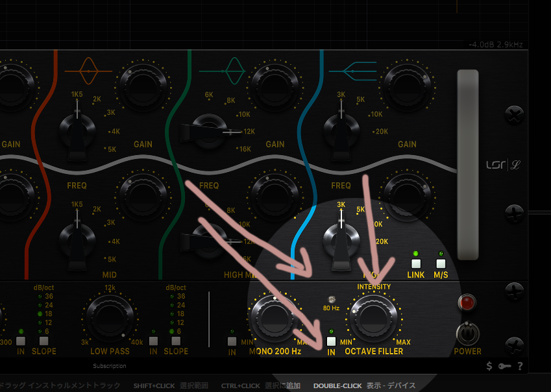
Task: Click 2K on the lower mid frequency dial
Action: 97,209
